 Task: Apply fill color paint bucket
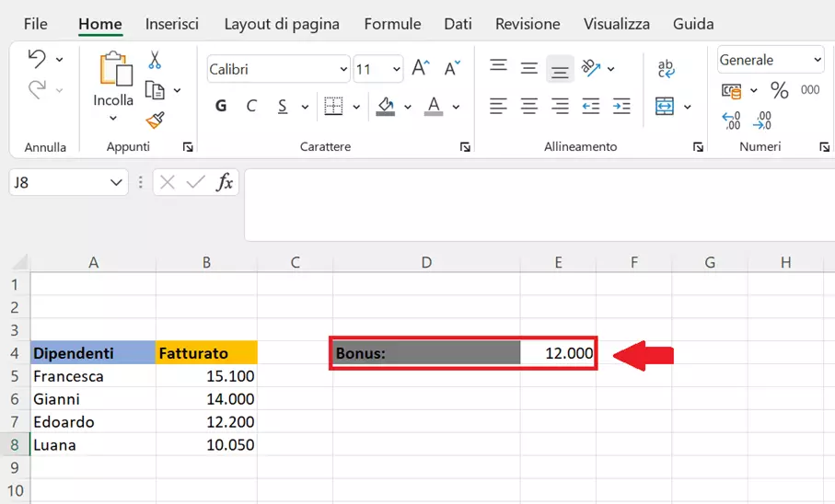pos(386,107)
